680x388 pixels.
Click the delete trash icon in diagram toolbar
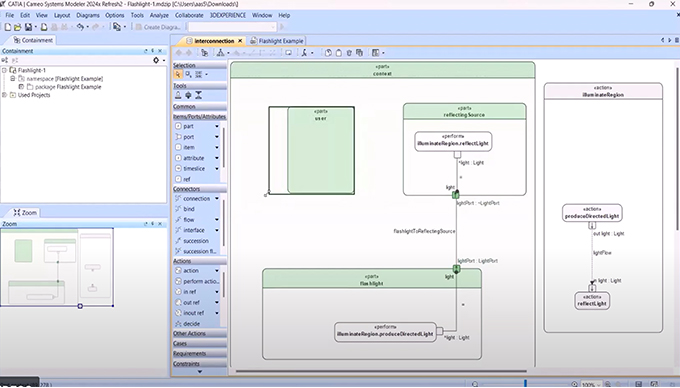tap(349, 53)
